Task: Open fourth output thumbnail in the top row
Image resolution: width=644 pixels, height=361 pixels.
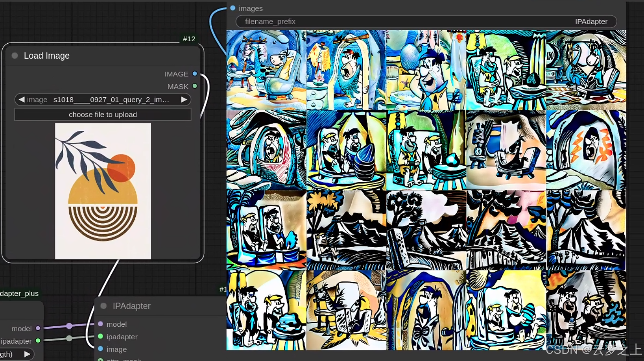Action: coord(506,70)
